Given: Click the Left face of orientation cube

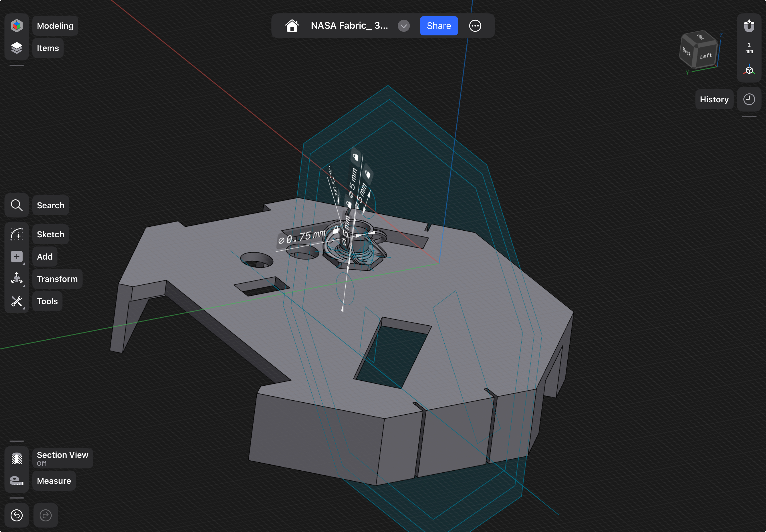Looking at the screenshot, I should point(706,56).
